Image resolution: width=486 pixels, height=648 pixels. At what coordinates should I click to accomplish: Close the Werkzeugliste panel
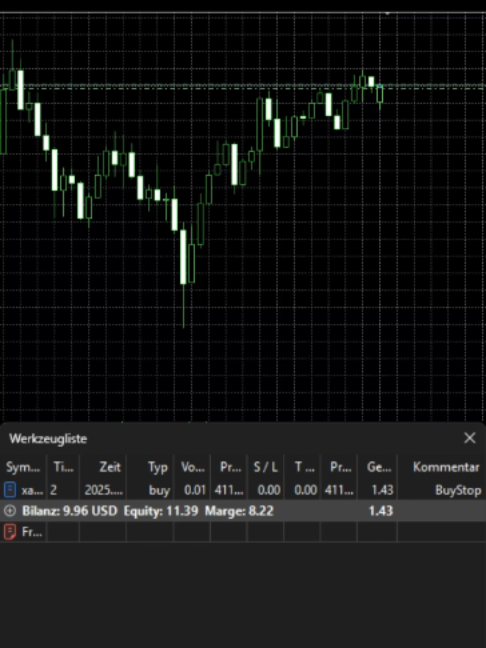469,438
